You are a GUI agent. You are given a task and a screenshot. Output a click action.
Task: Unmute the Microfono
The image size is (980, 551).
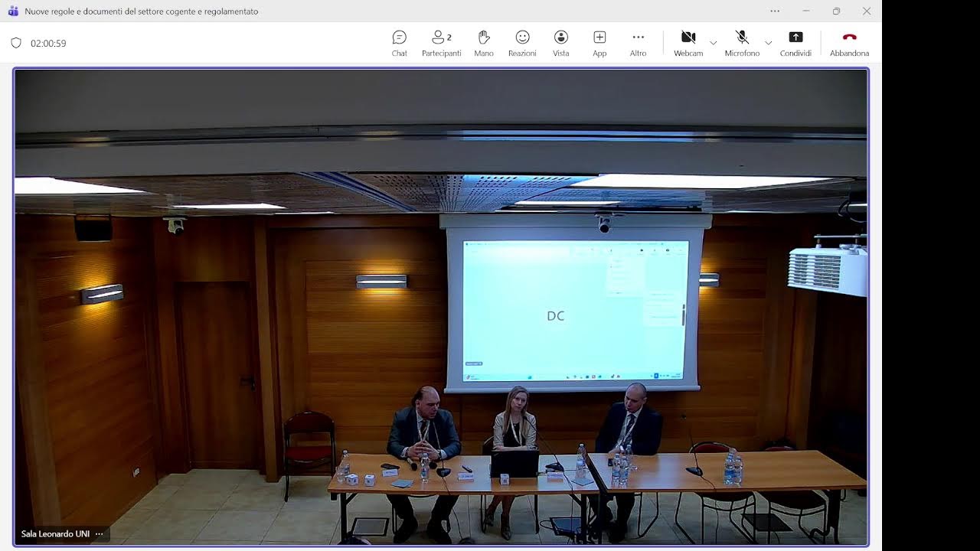742,44
